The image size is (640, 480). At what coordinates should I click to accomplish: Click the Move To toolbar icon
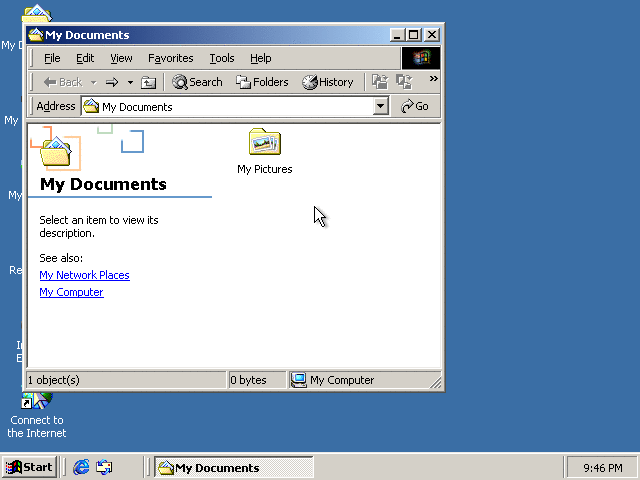pos(380,82)
